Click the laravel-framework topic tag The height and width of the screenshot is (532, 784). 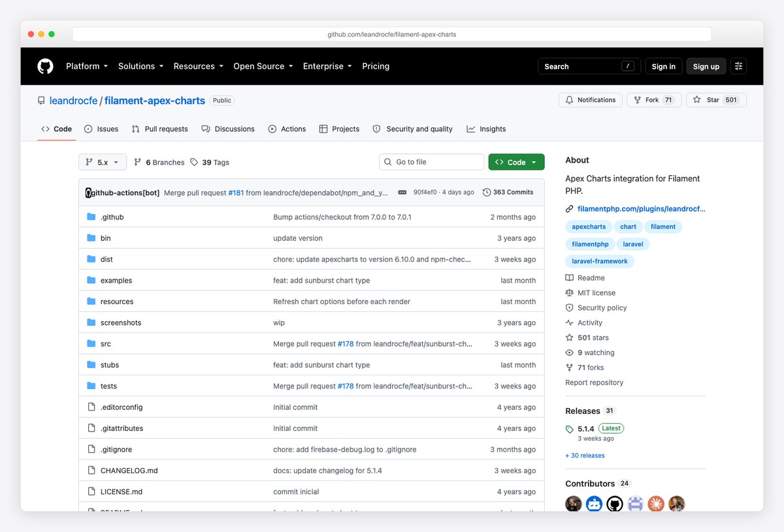click(x=600, y=261)
